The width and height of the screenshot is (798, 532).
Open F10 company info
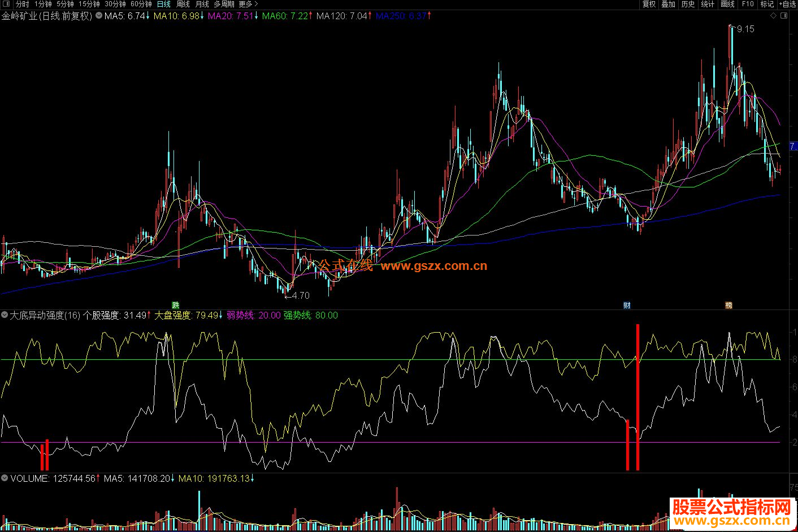tap(748, 4)
